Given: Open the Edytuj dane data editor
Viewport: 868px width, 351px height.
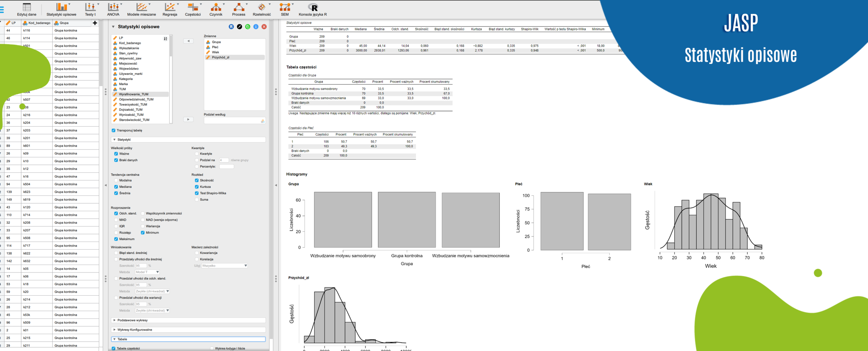Looking at the screenshot, I should tap(26, 9).
